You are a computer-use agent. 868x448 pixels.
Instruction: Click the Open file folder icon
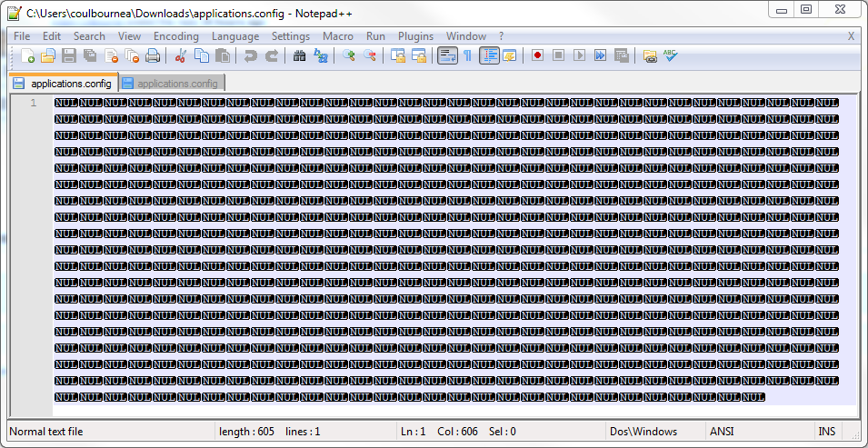[x=48, y=55]
